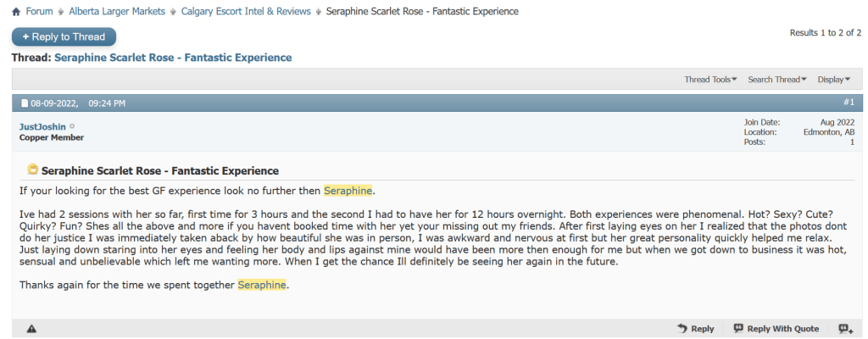
Task: Click the user online status indicator
Action: (72, 127)
